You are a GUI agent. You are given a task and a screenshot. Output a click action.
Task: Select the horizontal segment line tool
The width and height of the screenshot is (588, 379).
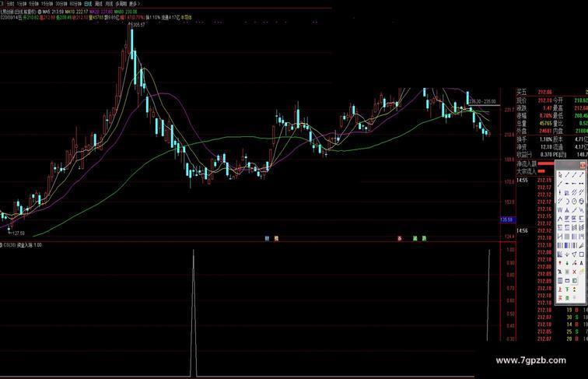click(582, 183)
